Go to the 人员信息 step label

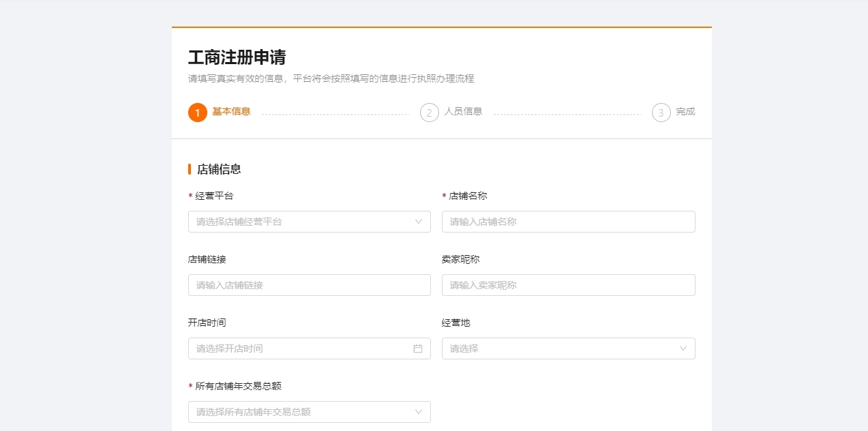pyautogui.click(x=463, y=112)
